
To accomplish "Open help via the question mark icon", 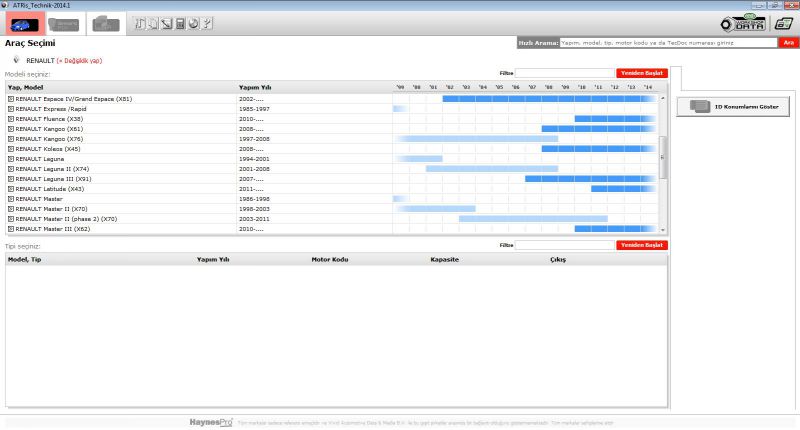I will coord(207,23).
